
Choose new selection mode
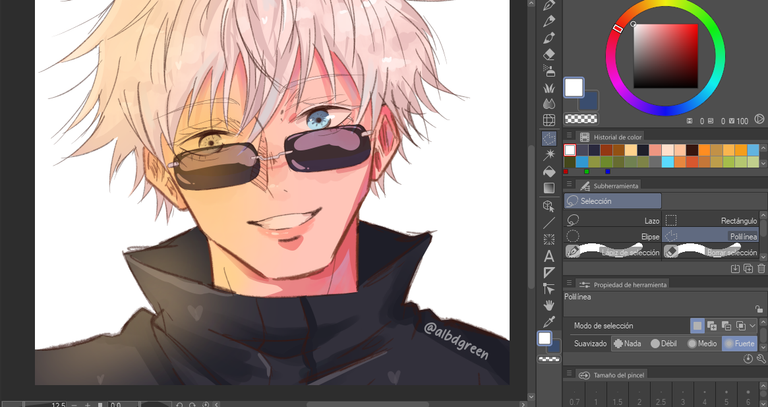697,326
